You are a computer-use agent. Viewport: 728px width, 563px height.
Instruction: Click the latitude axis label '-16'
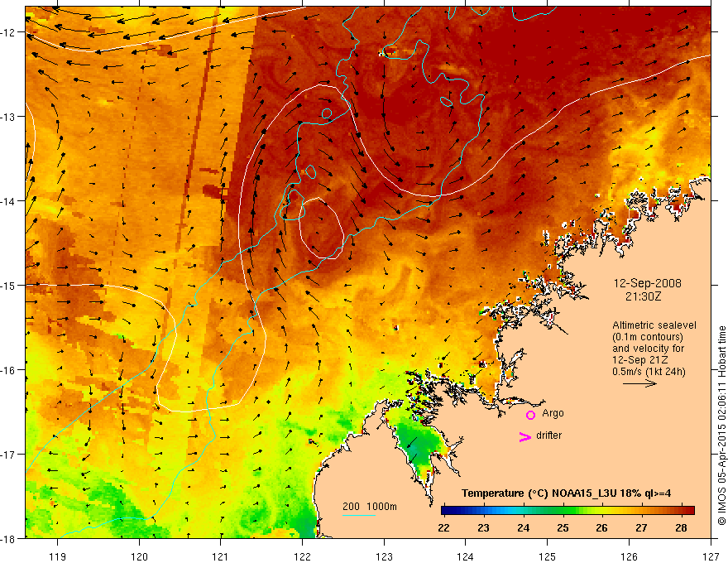pos(9,370)
